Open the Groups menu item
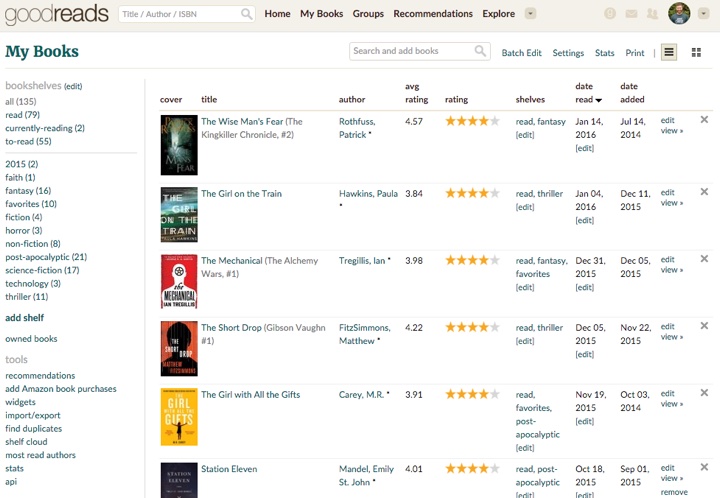Image resolution: width=720 pixels, height=498 pixels. click(368, 14)
